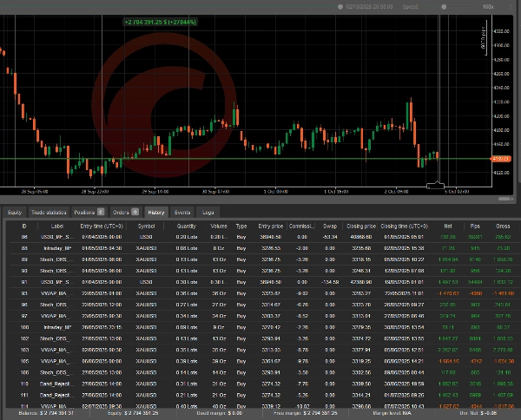Sort the table by the Symbol column

(x=146, y=226)
